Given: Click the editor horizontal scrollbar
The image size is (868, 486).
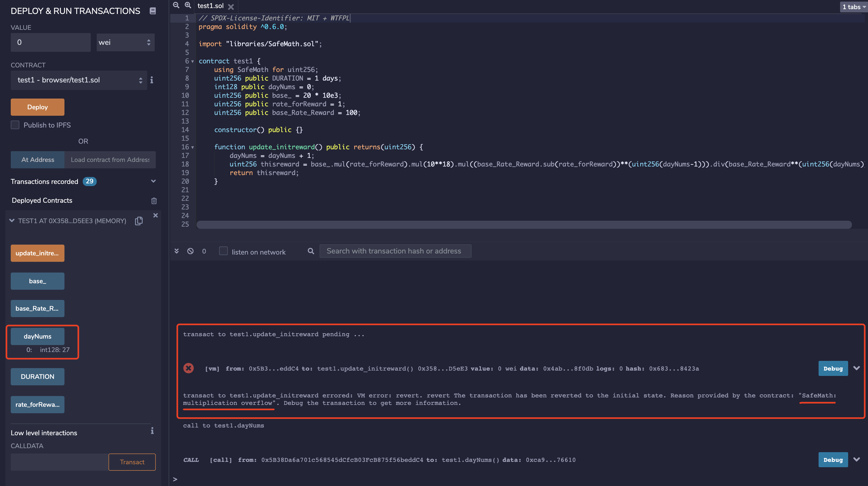Looking at the screenshot, I should point(524,225).
